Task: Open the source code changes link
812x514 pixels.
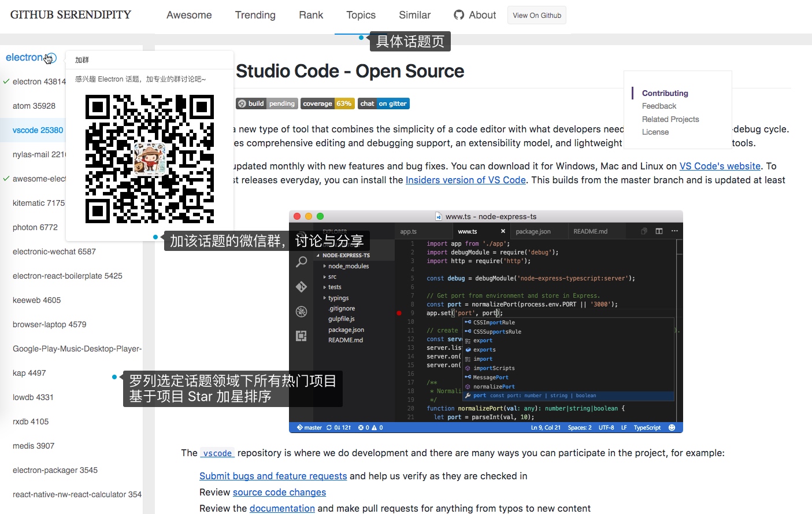Action: point(279,492)
